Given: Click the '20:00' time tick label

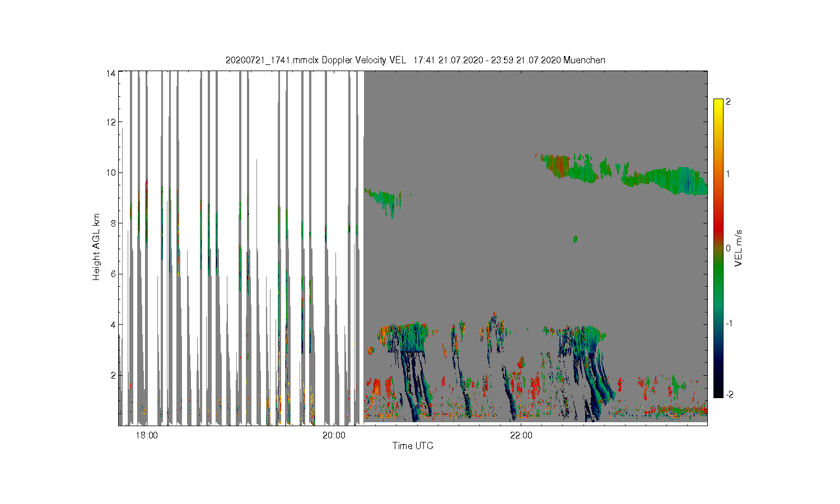Looking at the screenshot, I should (x=334, y=435).
